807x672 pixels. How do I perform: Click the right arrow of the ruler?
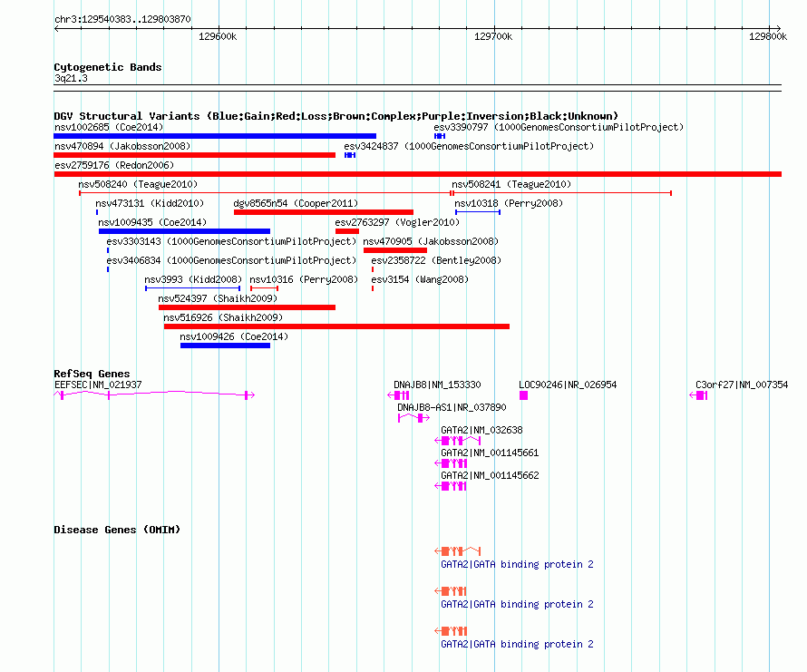coord(779,28)
